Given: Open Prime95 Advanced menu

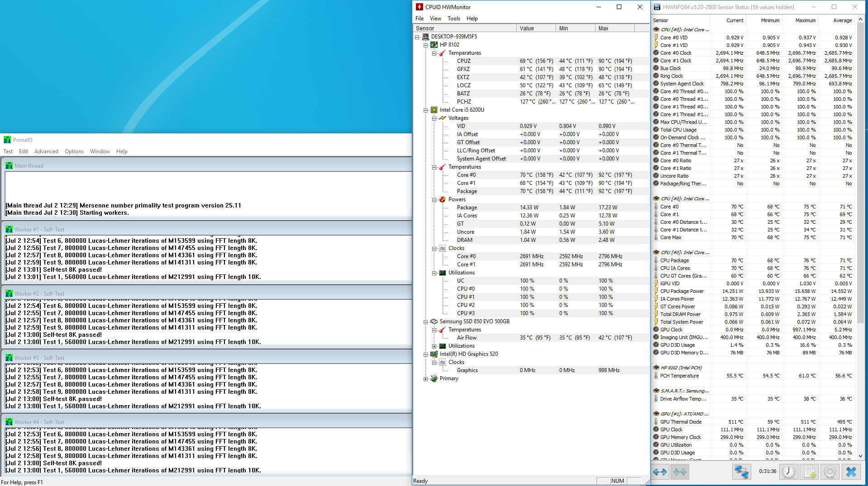Looking at the screenshot, I should click(46, 151).
